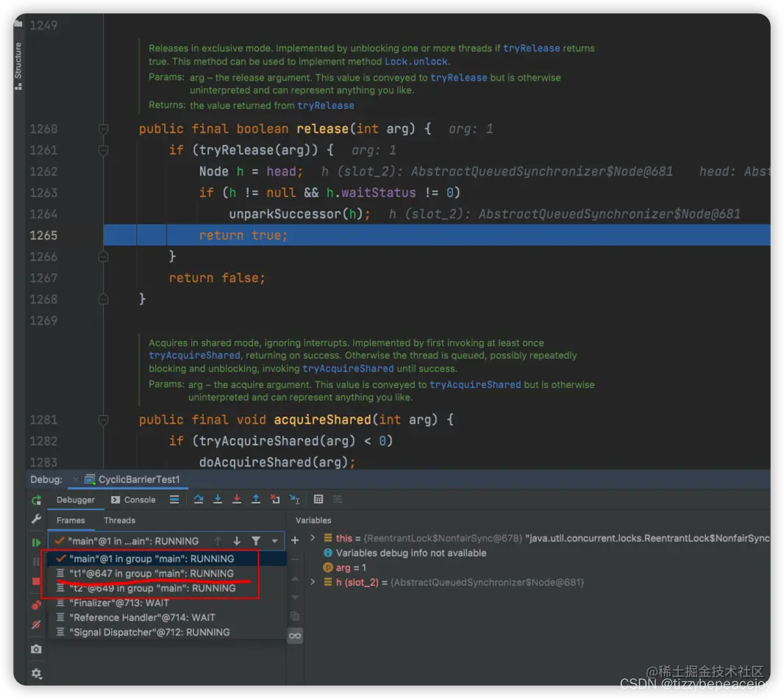Viewport: 784px width, 699px height.
Task: Follow Lock.unlock doc link
Action: (x=416, y=62)
